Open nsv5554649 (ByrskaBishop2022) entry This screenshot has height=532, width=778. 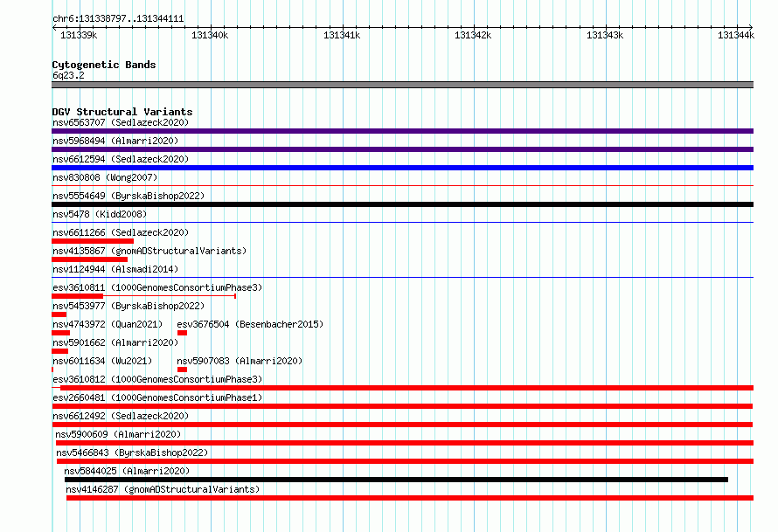click(x=129, y=196)
